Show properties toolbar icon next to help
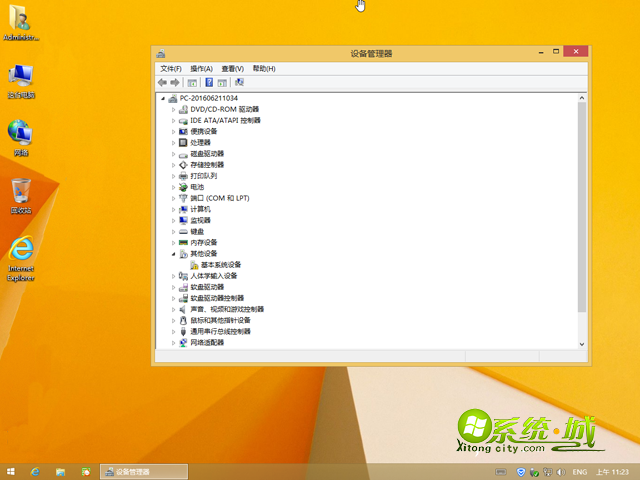The image size is (640, 480). click(222, 83)
